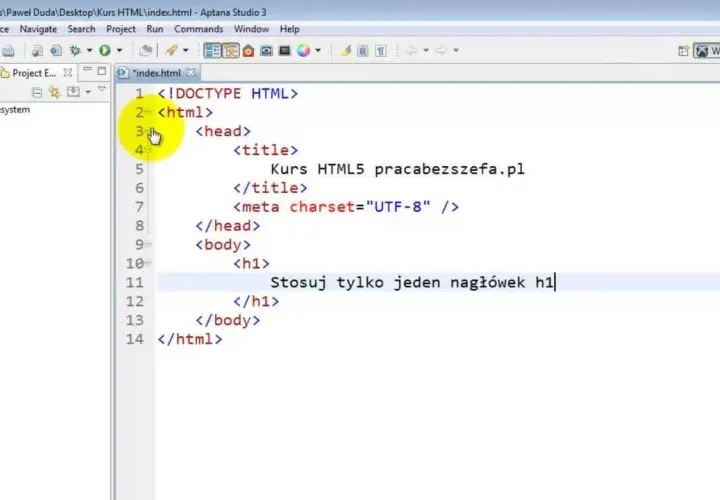Toggle the App Explorer view button

click(231, 51)
